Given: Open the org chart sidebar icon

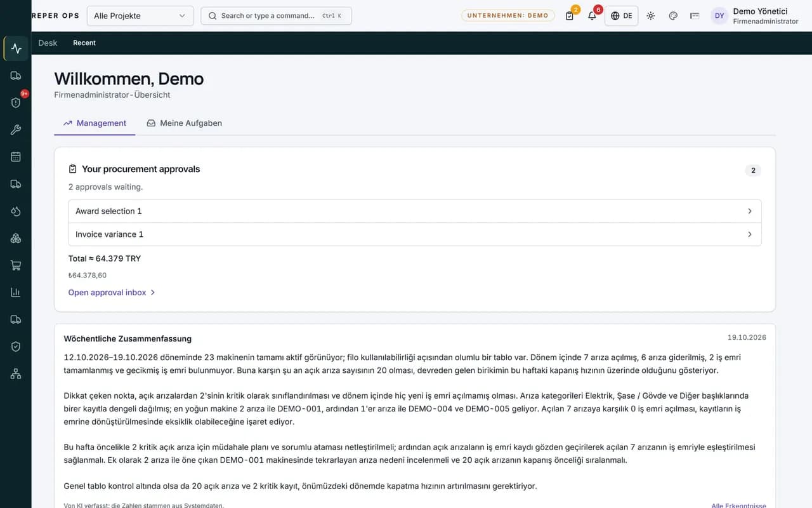Looking at the screenshot, I should 16,374.
